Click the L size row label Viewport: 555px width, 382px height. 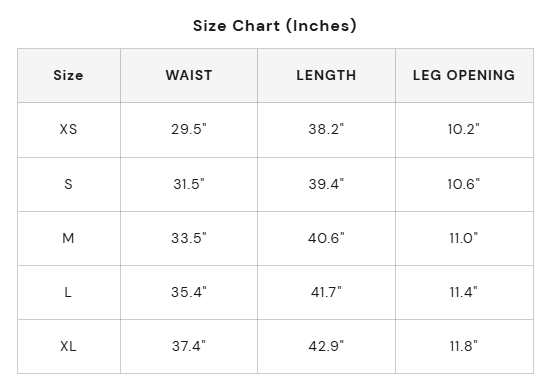pyautogui.click(x=68, y=292)
